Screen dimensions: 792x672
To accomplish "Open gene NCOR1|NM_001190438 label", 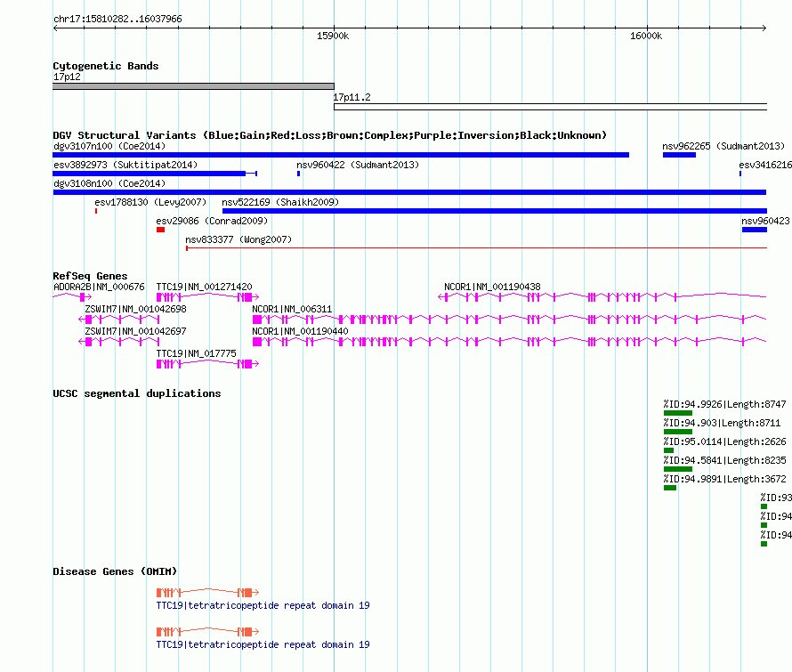I will coord(492,287).
